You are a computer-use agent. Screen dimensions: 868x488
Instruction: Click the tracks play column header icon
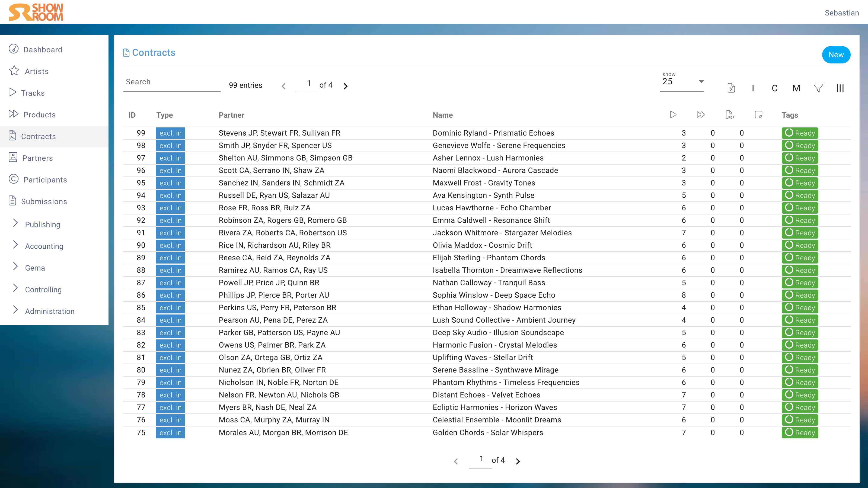(673, 115)
